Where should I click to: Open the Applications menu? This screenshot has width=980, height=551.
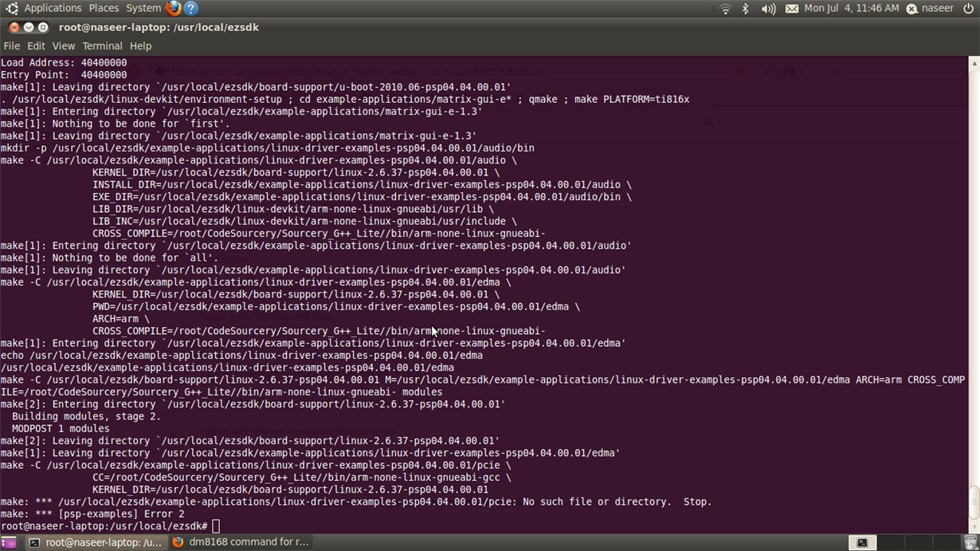[53, 8]
